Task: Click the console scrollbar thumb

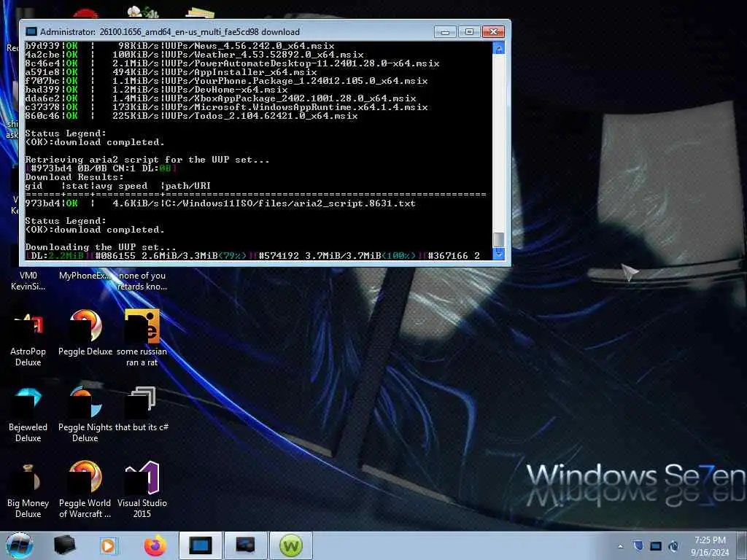Action: (498, 239)
